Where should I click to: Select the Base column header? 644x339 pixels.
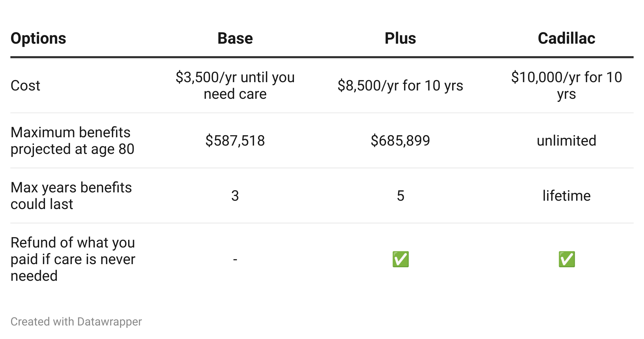(x=235, y=38)
